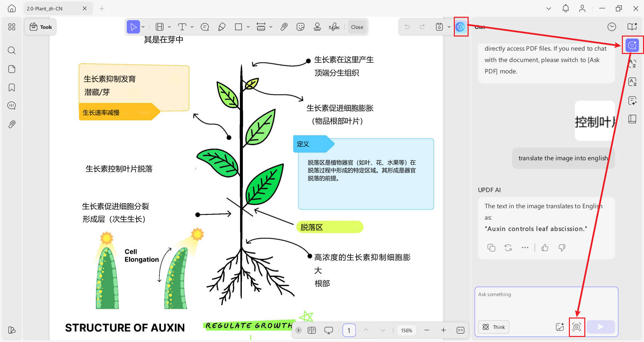Expand the shape tool dropdown arrow

[248, 27]
